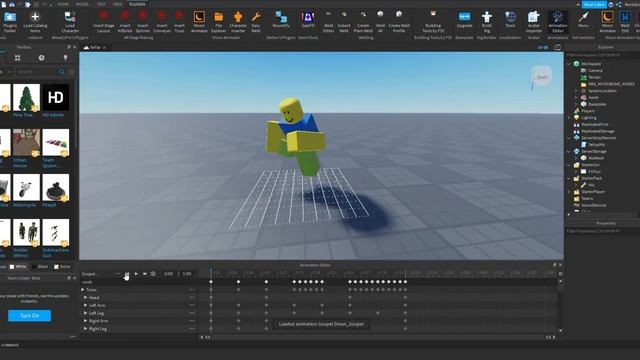
Task: Expand the Right Arm track
Action: pos(85,321)
